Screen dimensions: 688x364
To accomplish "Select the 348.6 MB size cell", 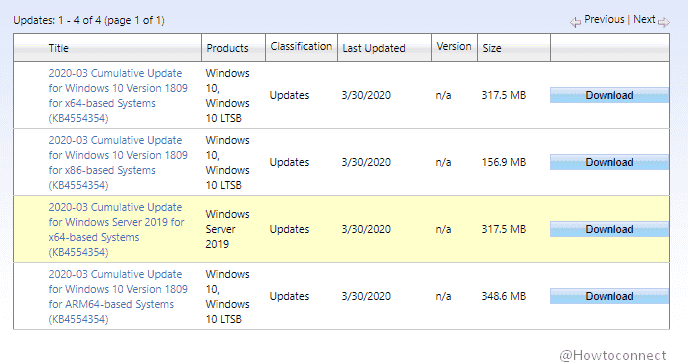I will 504,296.
